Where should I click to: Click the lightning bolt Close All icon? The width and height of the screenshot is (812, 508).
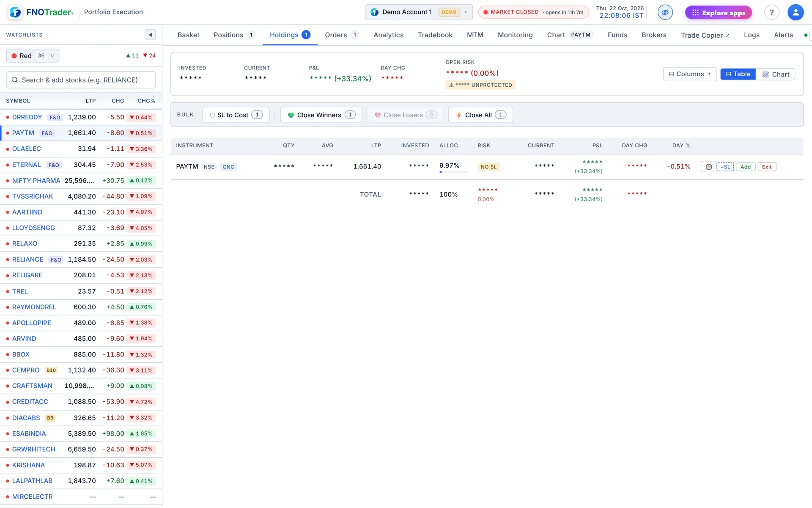(459, 115)
